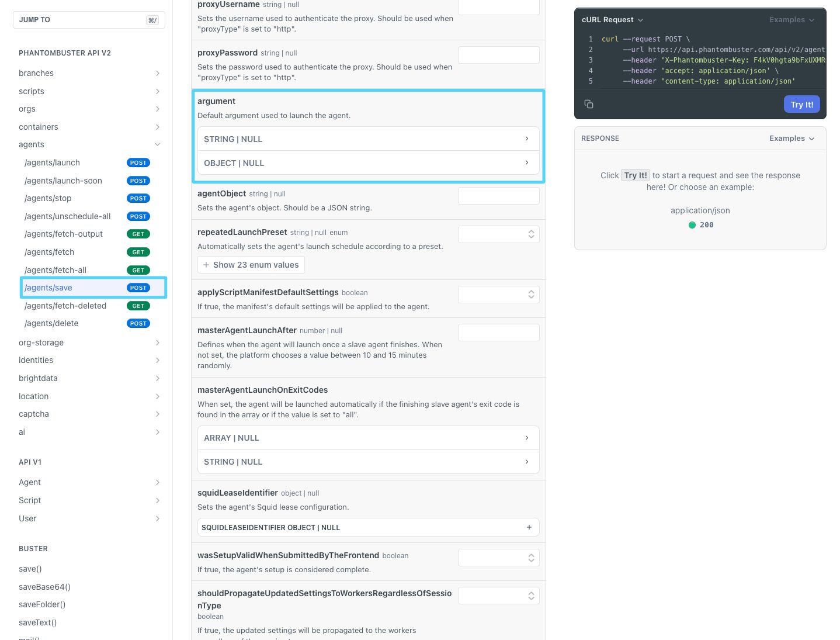Click green 200 status dot
The image size is (840, 640).
click(692, 225)
